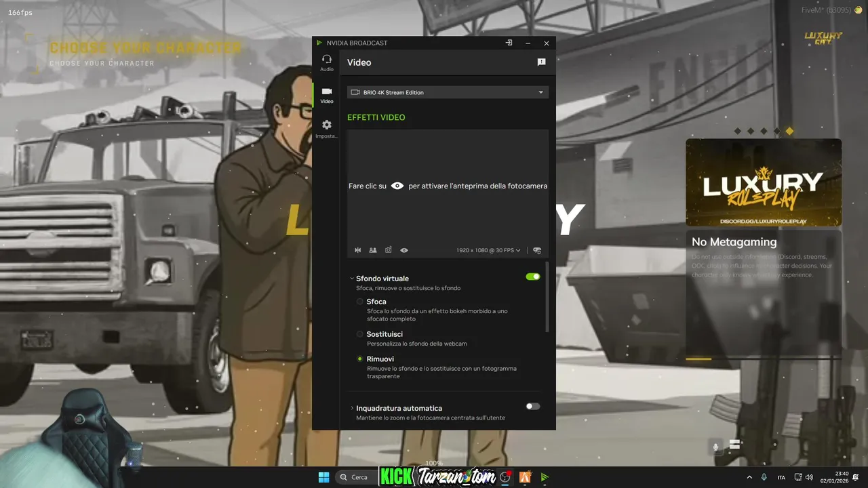Open NVIDIA Broadcast taskbar icon

coord(545,477)
